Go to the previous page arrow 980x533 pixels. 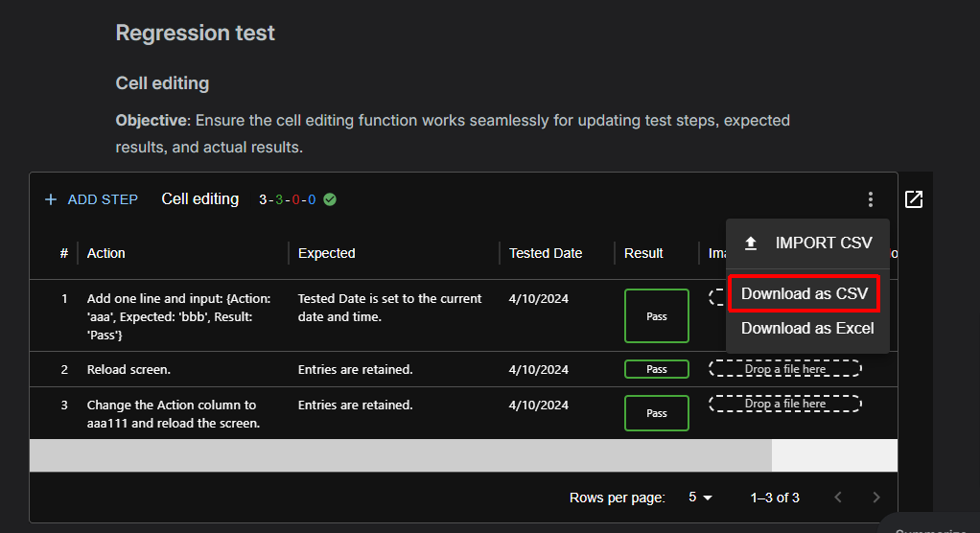[838, 498]
